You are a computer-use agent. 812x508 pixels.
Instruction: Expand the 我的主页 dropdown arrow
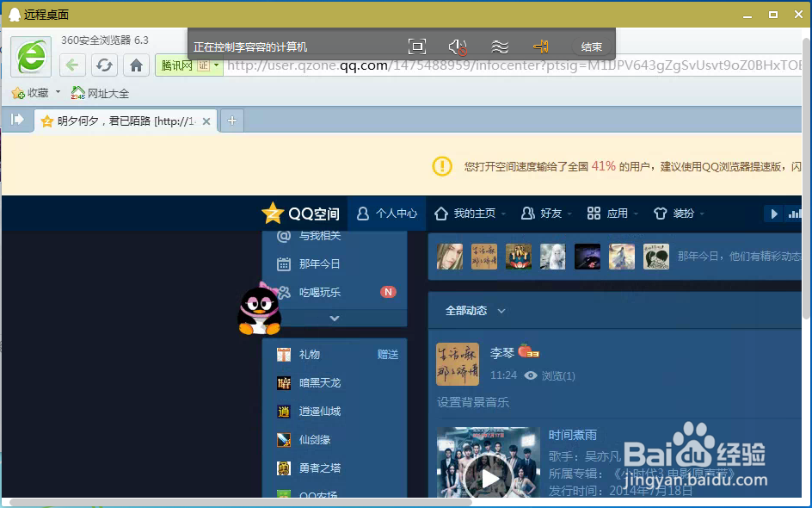[503, 214]
